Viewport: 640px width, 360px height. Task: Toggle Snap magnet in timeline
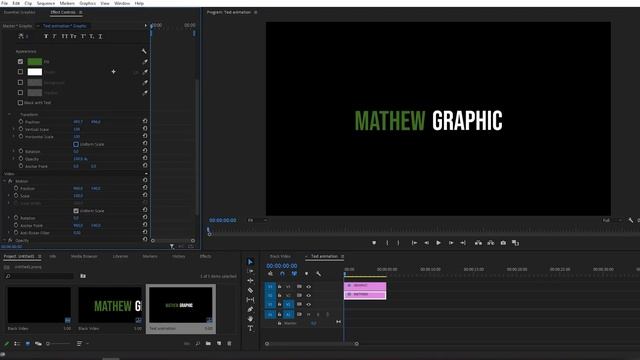coord(282,274)
